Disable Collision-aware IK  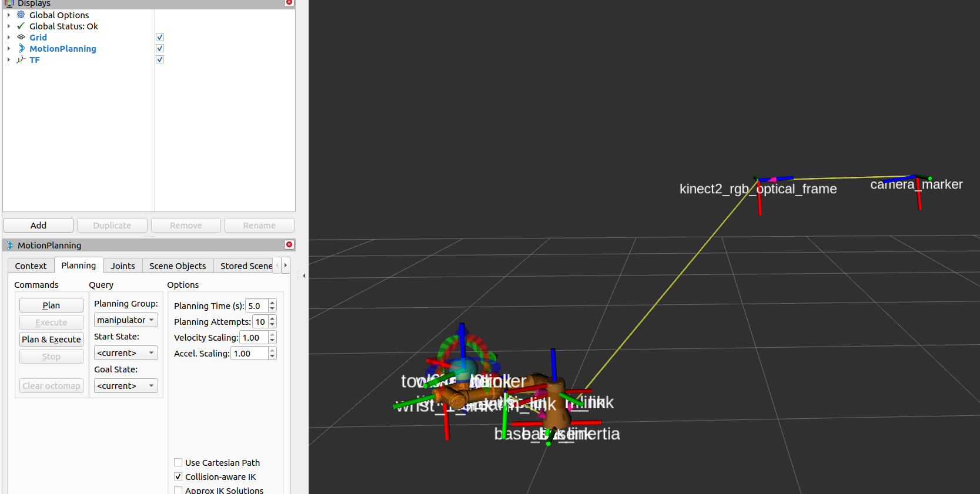[x=178, y=476]
